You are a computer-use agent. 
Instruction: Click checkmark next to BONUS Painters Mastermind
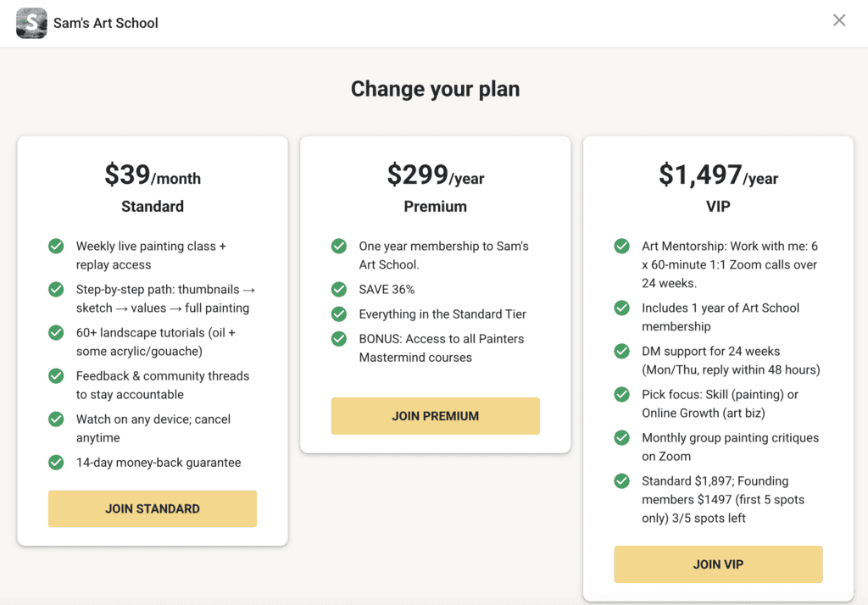tap(339, 339)
